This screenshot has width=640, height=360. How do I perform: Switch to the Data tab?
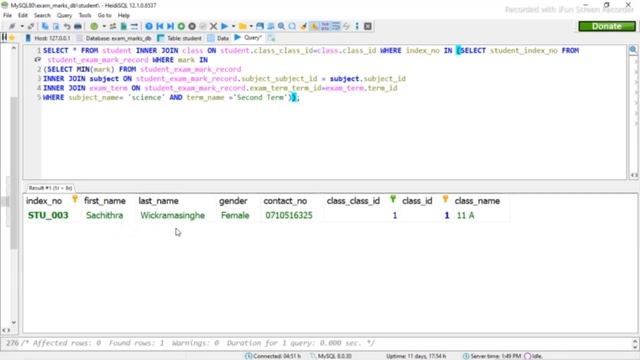click(x=218, y=38)
